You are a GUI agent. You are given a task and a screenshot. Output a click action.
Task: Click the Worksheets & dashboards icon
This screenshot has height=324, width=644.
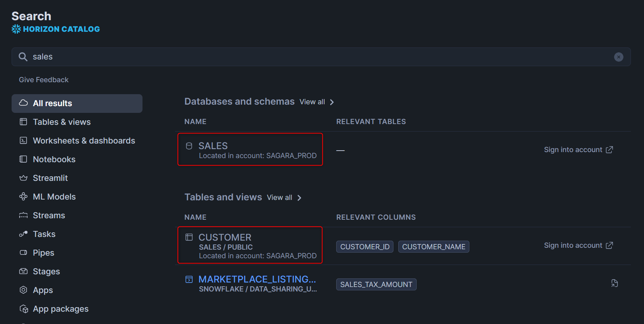(24, 141)
